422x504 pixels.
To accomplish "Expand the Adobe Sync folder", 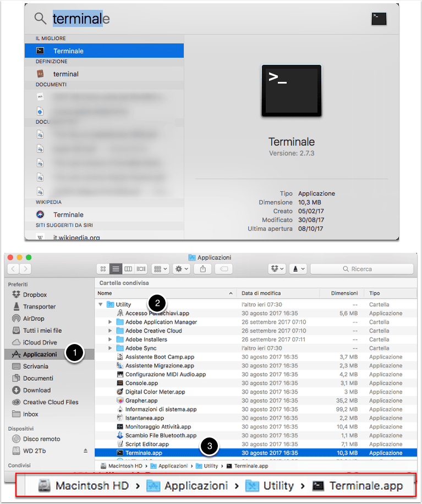I will pos(110,348).
